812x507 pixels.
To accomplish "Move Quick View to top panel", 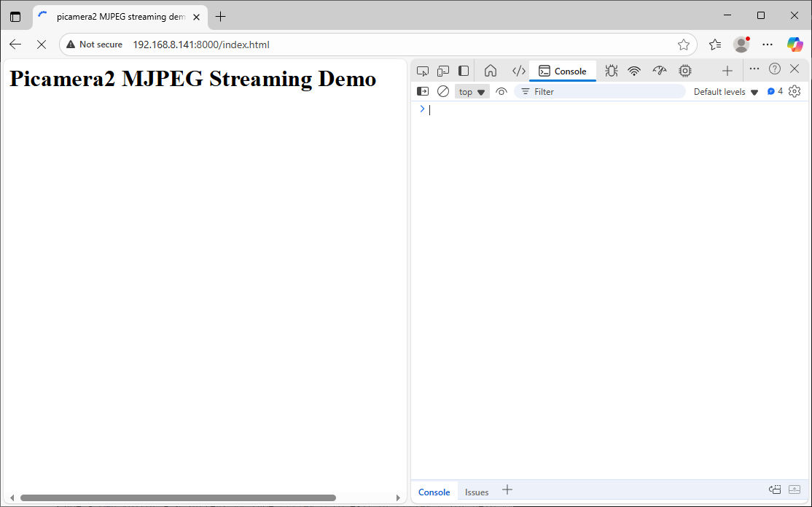I will pyautogui.click(x=775, y=489).
